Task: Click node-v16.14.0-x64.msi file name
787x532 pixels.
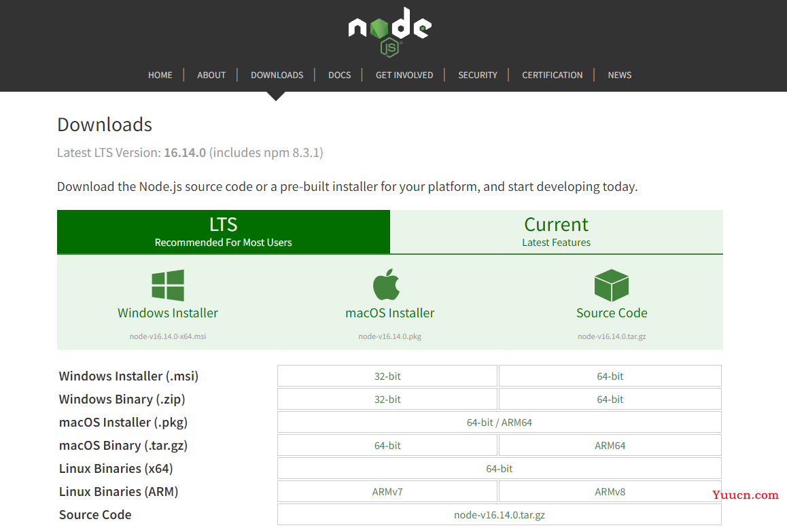Action: click(168, 336)
